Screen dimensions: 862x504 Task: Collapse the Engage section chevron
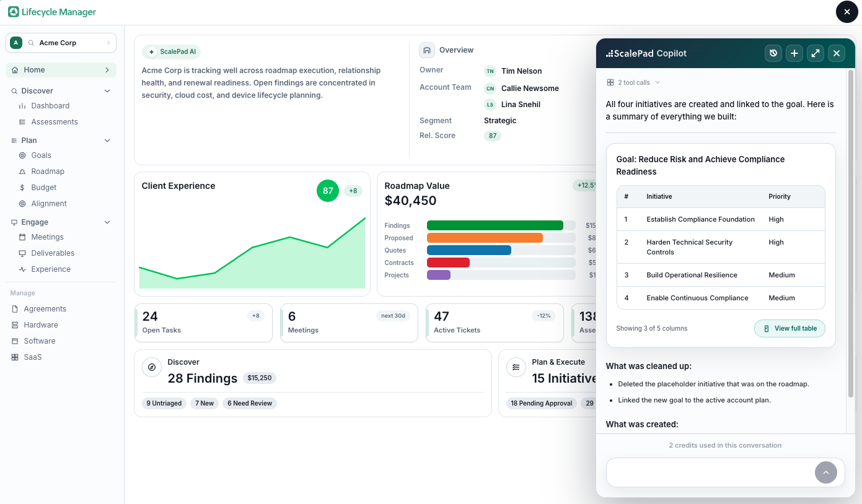pos(107,222)
